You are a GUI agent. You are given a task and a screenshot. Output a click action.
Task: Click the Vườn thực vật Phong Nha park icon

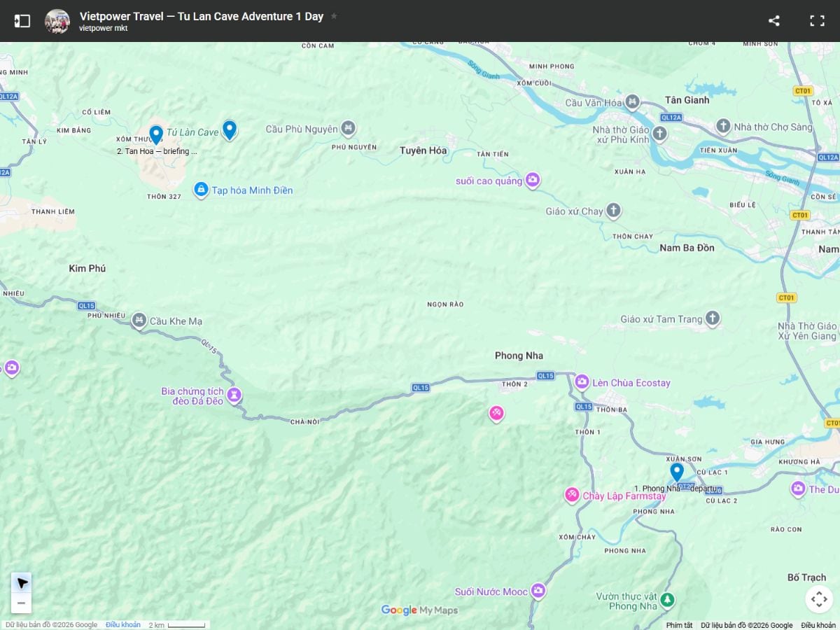(x=668, y=600)
